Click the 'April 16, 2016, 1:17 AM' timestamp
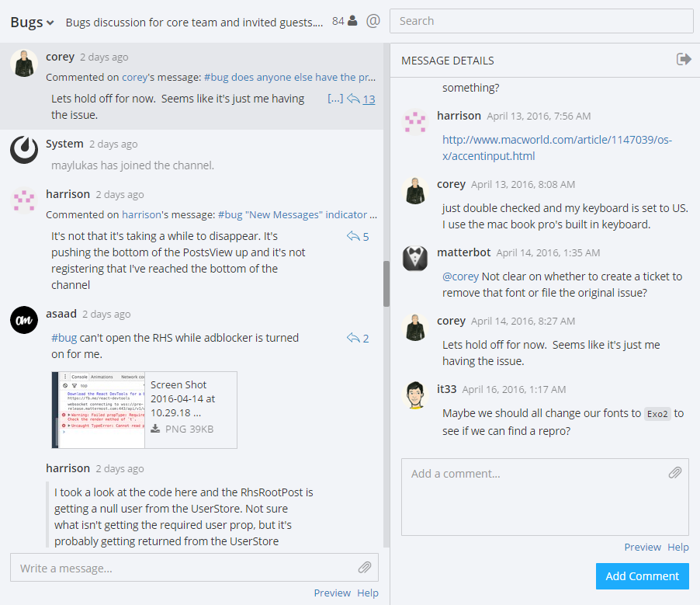The height and width of the screenshot is (605, 700). 514,390
